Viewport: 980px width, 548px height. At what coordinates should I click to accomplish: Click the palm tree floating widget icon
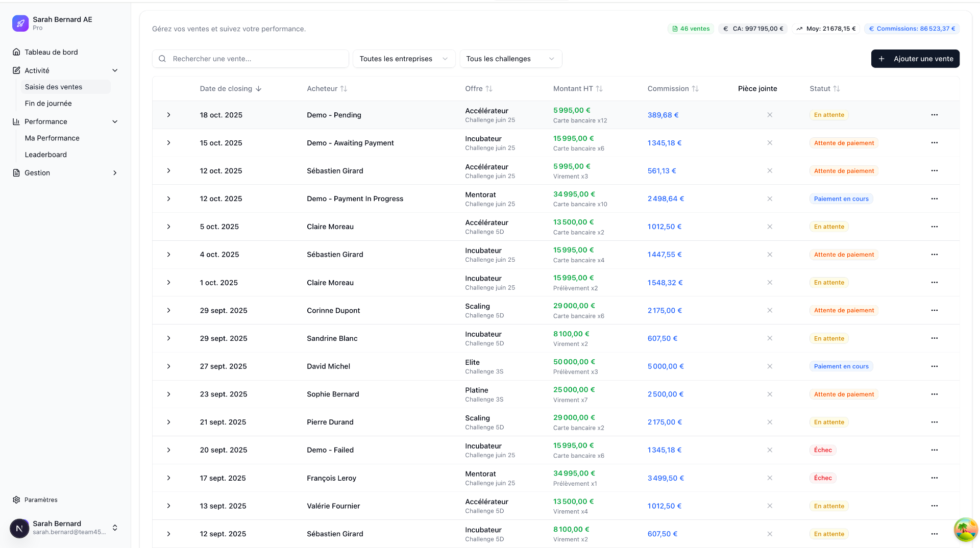(x=965, y=530)
